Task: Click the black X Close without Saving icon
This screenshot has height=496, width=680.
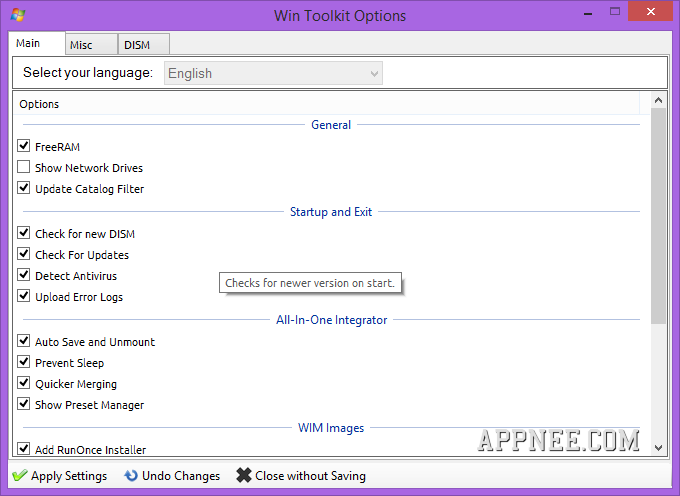Action: [244, 475]
